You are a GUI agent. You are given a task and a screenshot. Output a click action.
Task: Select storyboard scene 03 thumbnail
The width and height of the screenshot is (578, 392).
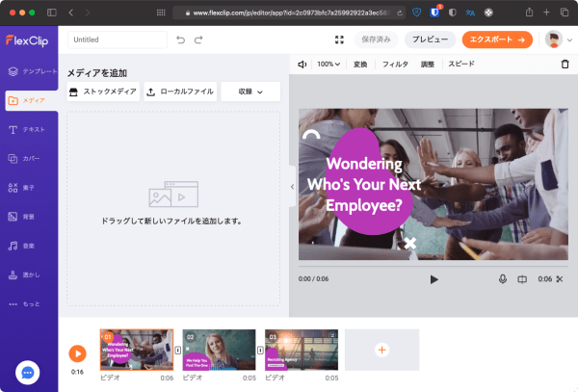[x=302, y=350]
